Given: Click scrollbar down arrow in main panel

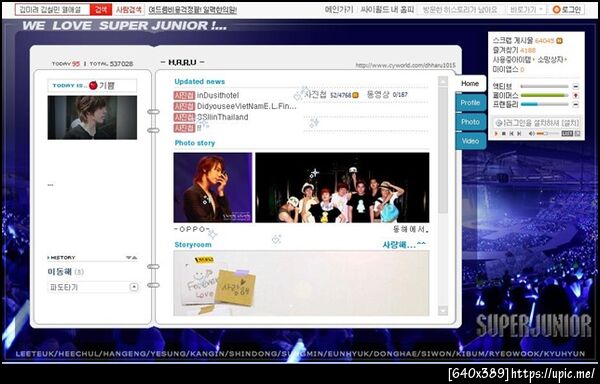Looking at the screenshot, I should (x=443, y=311).
